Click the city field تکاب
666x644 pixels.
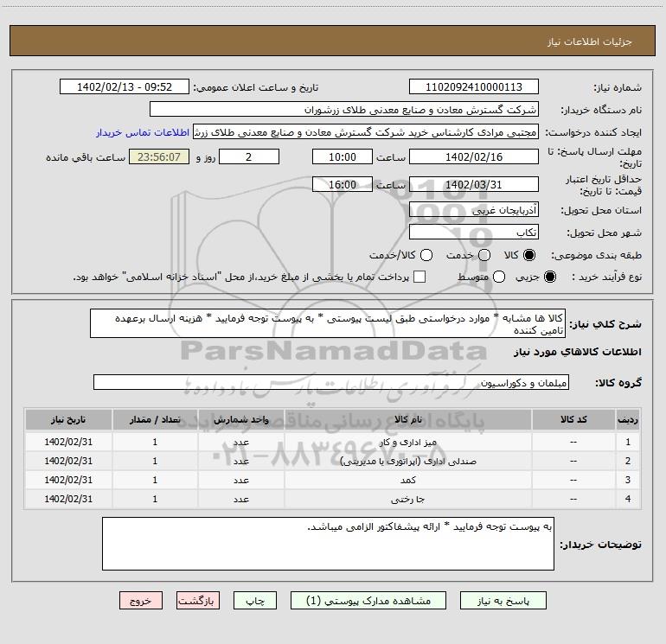coord(474,233)
